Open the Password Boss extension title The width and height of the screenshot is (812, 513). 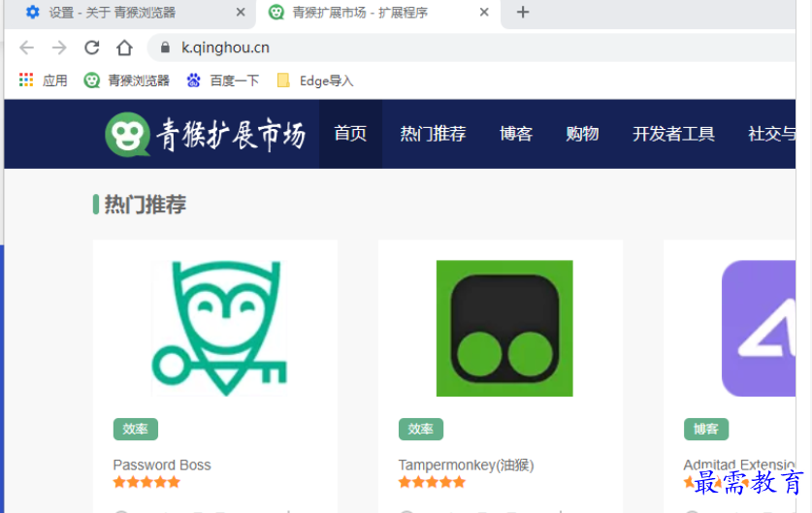click(162, 465)
